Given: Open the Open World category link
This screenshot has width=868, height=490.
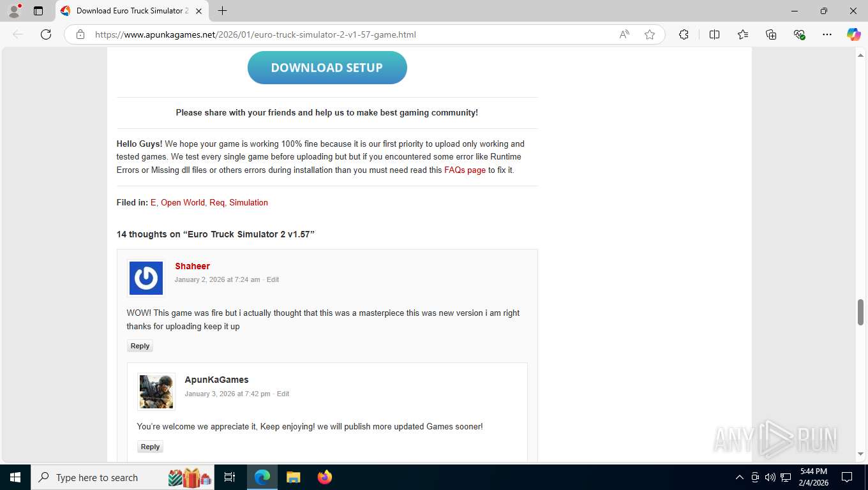Looking at the screenshot, I should (x=183, y=202).
